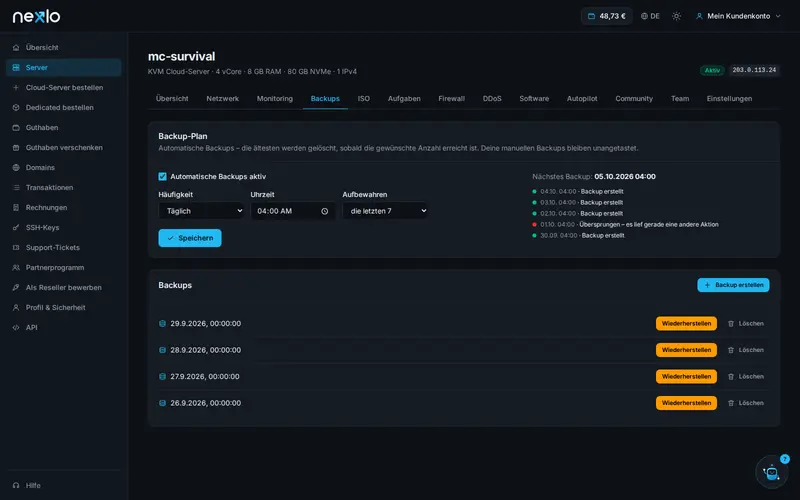Click trash icon for backup 28.9.2026
The height and width of the screenshot is (500, 800).
[x=731, y=350]
